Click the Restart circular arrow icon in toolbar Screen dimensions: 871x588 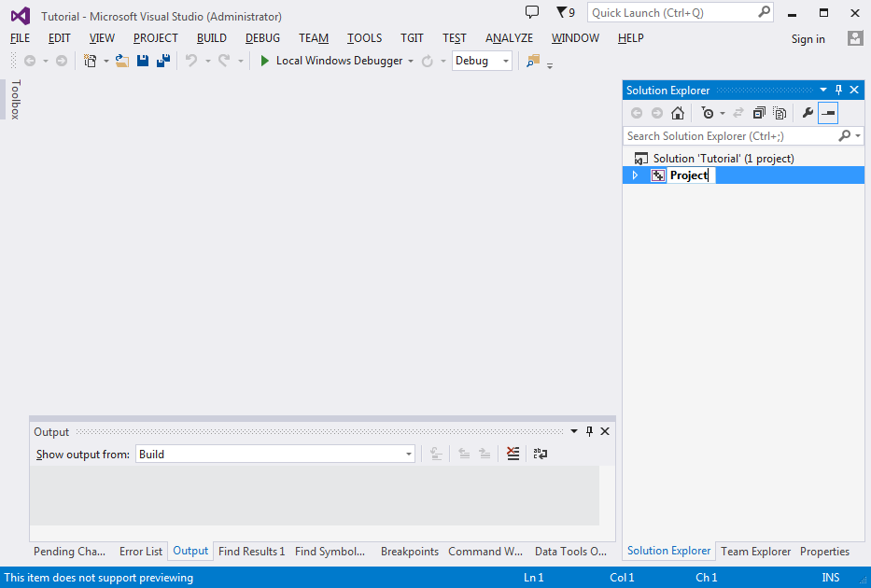(428, 61)
